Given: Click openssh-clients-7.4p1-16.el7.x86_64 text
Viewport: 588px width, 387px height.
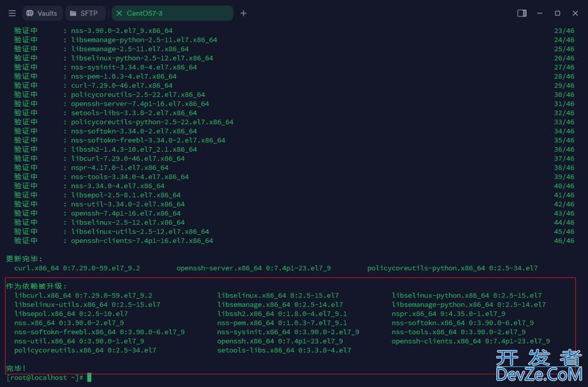Looking at the screenshot, I should pyautogui.click(x=142, y=241).
